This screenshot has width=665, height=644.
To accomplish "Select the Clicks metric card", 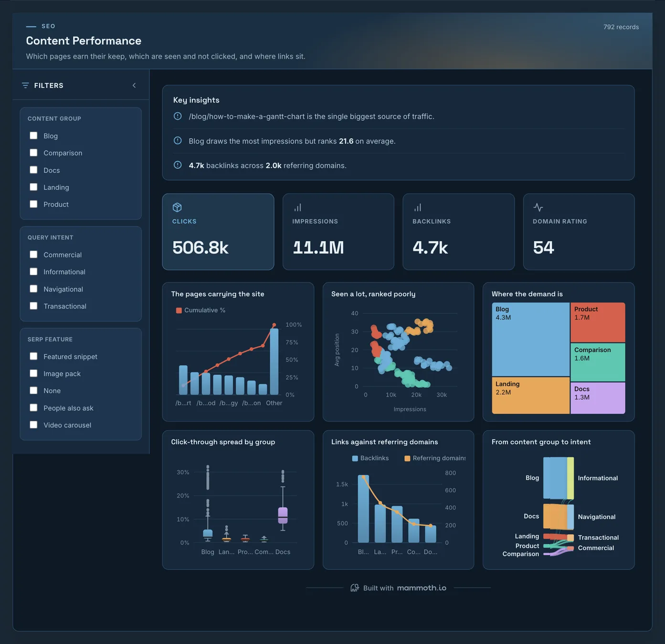I will (x=218, y=232).
